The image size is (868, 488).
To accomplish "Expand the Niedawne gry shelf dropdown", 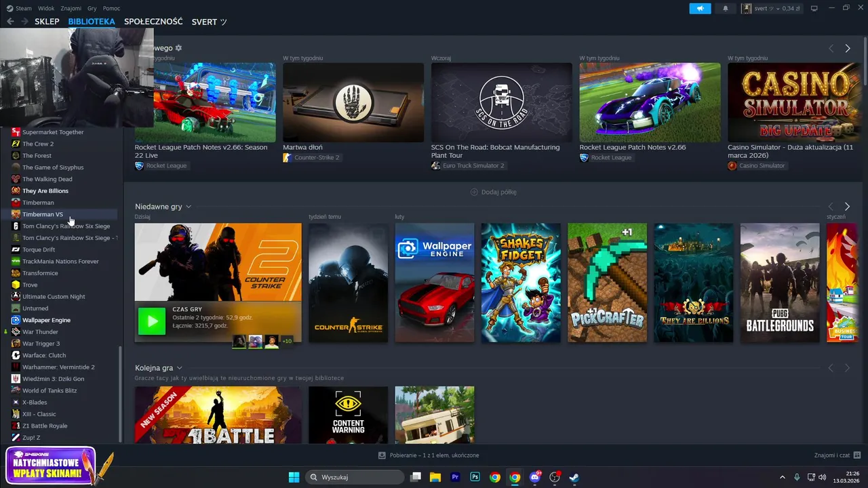I will pyautogui.click(x=189, y=207).
